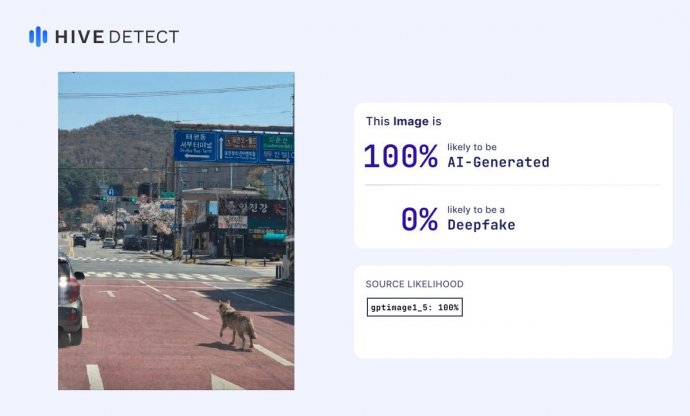690x416 pixels.
Task: Click the 0% deepfake percentage
Action: [x=419, y=219]
